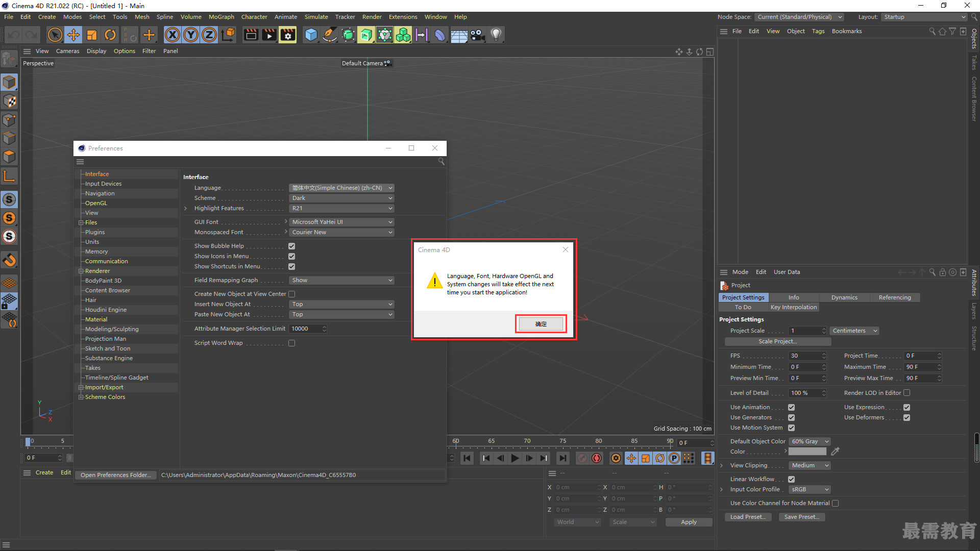Screen dimensions: 980x551
Task: Toggle the Y axis lock icon
Action: click(x=191, y=35)
